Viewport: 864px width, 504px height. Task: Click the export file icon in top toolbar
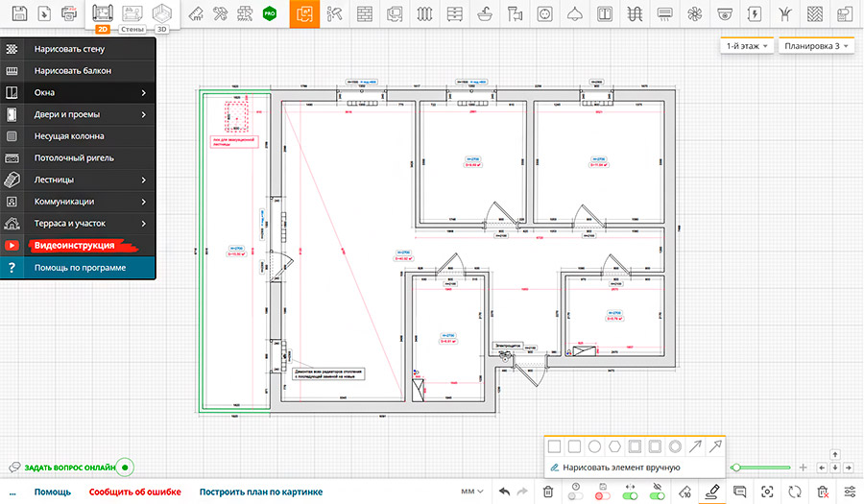44,13
